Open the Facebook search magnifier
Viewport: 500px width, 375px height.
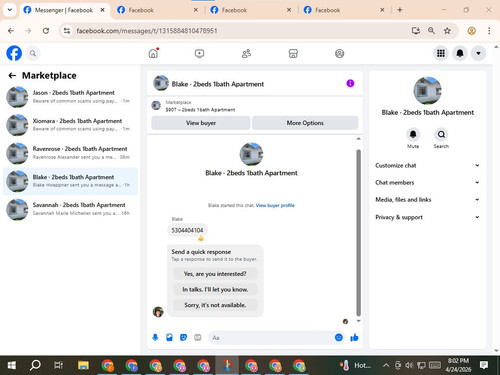(33, 53)
